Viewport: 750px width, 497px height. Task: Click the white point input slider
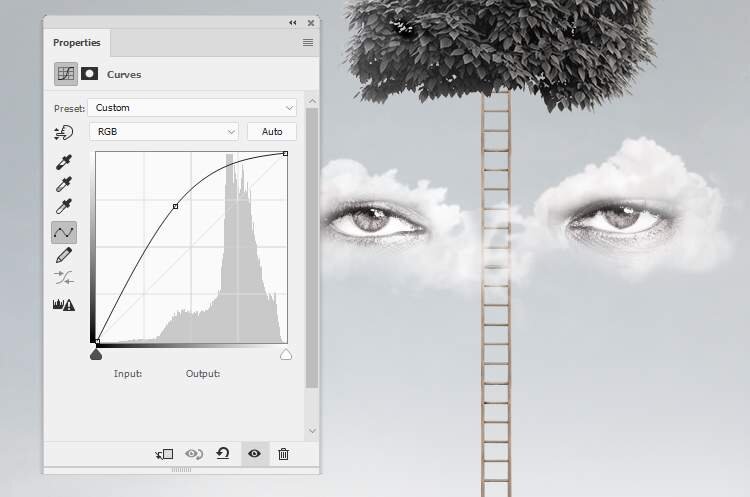tap(286, 354)
